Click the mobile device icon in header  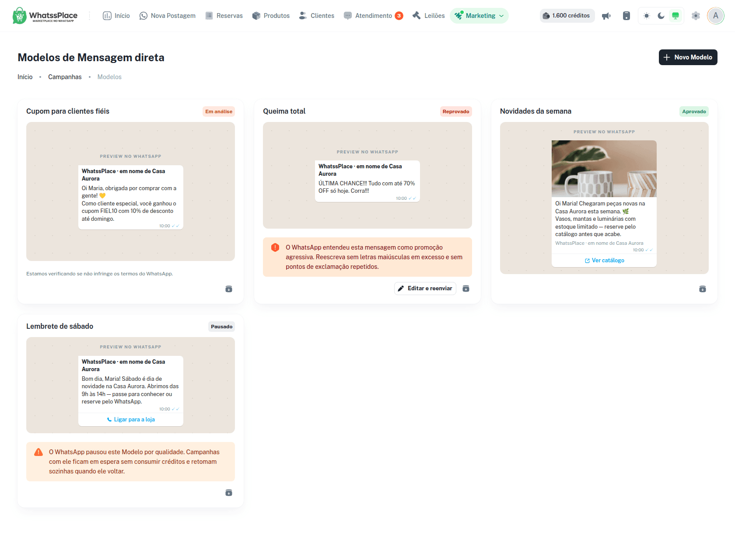click(x=626, y=16)
